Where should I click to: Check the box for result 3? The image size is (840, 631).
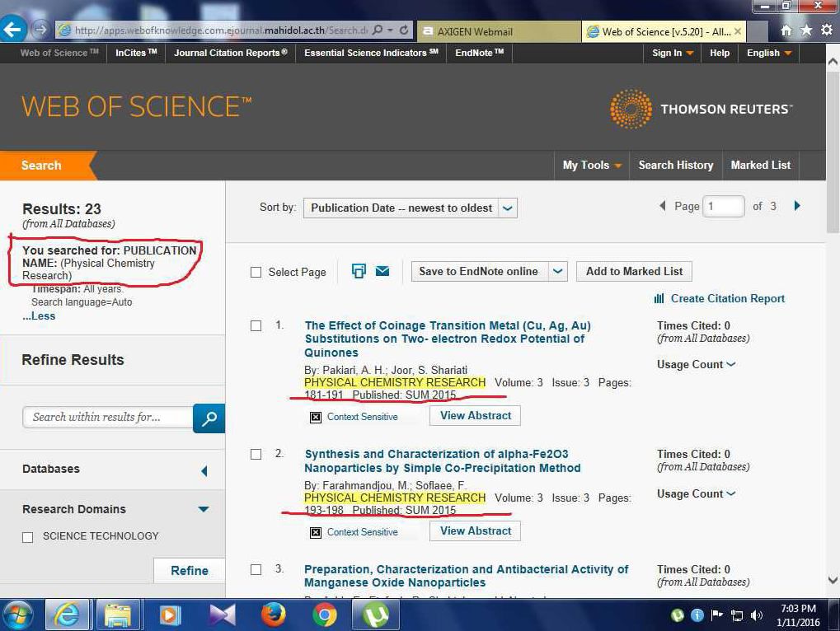256,569
